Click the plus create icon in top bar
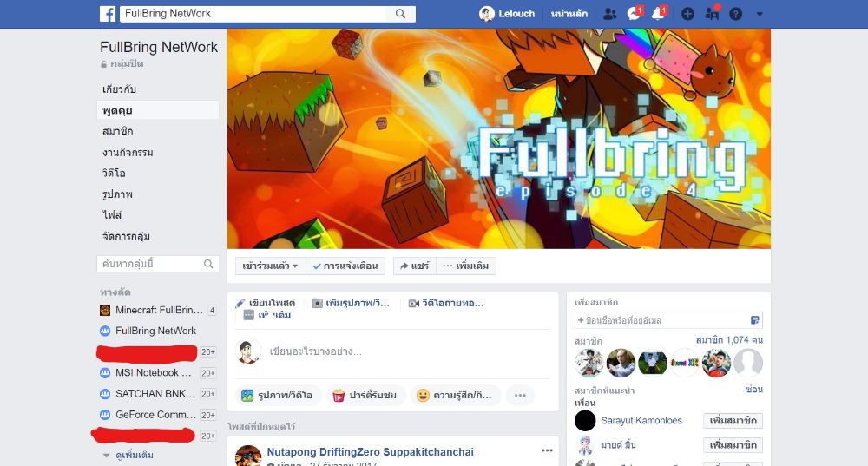 (x=687, y=14)
